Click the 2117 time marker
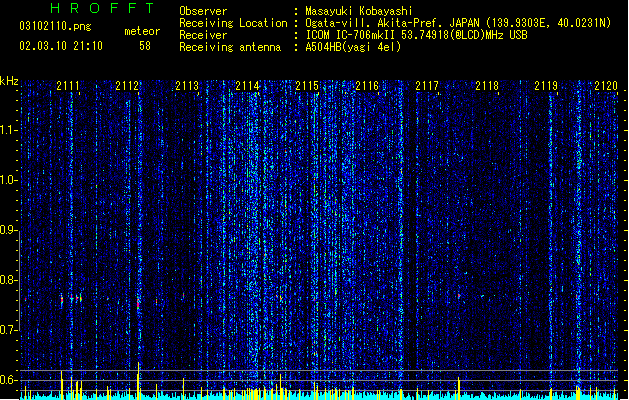Viewport: 629px width, 400px height. click(x=427, y=86)
